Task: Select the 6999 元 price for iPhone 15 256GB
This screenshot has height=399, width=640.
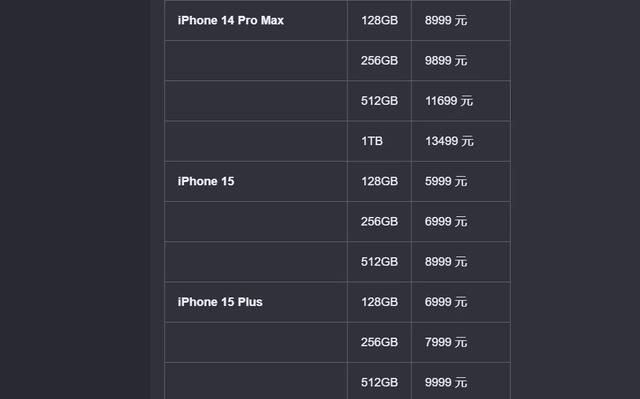Action: click(x=446, y=222)
